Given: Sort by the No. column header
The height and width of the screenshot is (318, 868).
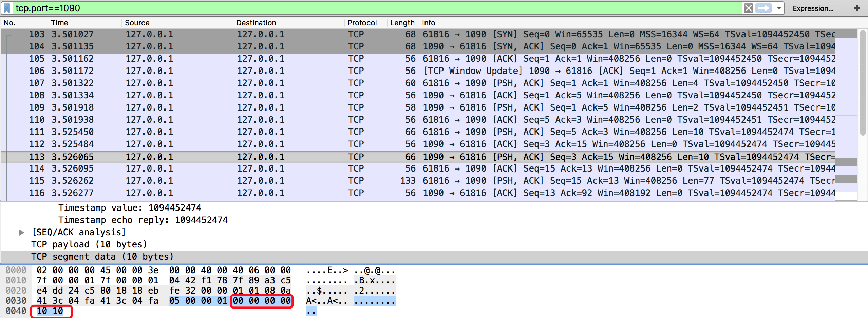Looking at the screenshot, I should (24, 23).
